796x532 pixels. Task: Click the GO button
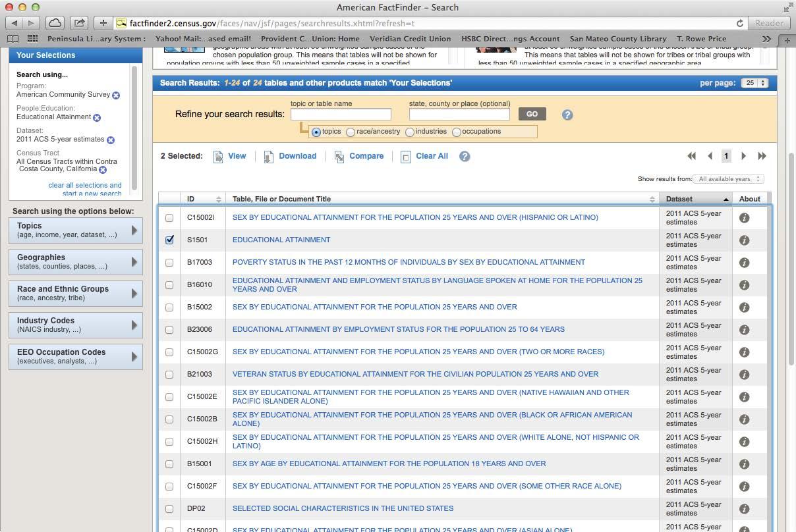coord(532,114)
